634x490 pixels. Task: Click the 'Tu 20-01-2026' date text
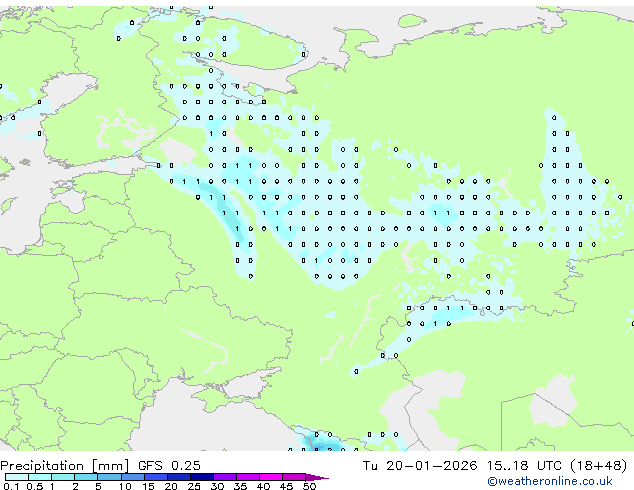[419, 466]
